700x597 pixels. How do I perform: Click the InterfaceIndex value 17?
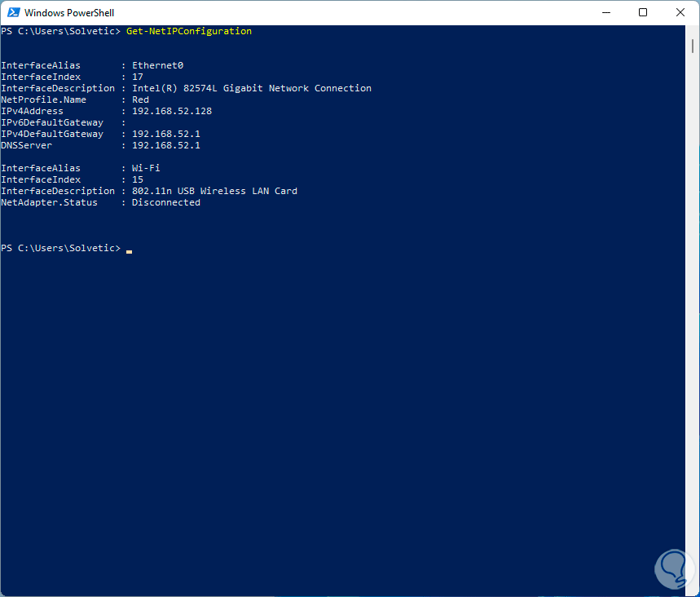(x=138, y=77)
